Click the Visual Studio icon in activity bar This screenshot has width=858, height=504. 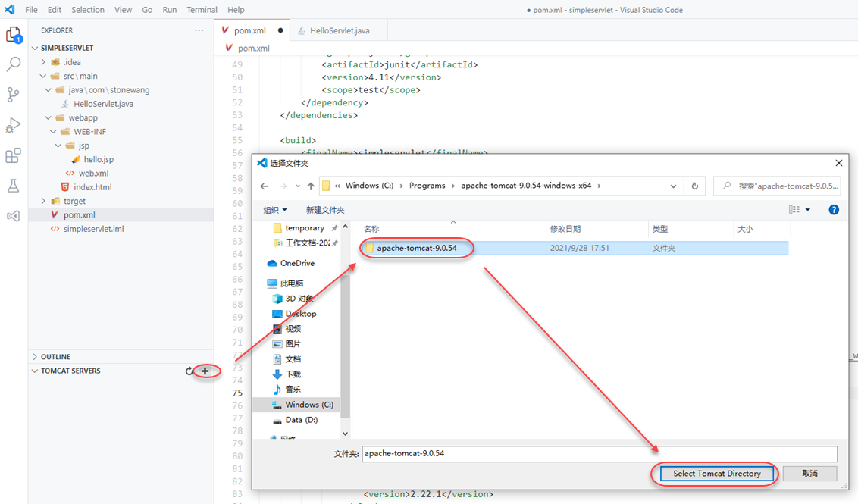(13, 216)
